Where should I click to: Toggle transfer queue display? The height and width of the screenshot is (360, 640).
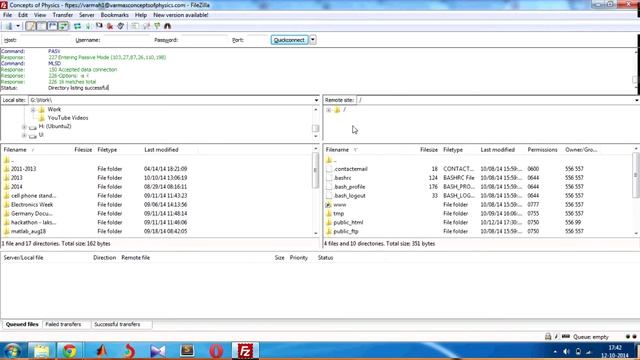[64, 26]
